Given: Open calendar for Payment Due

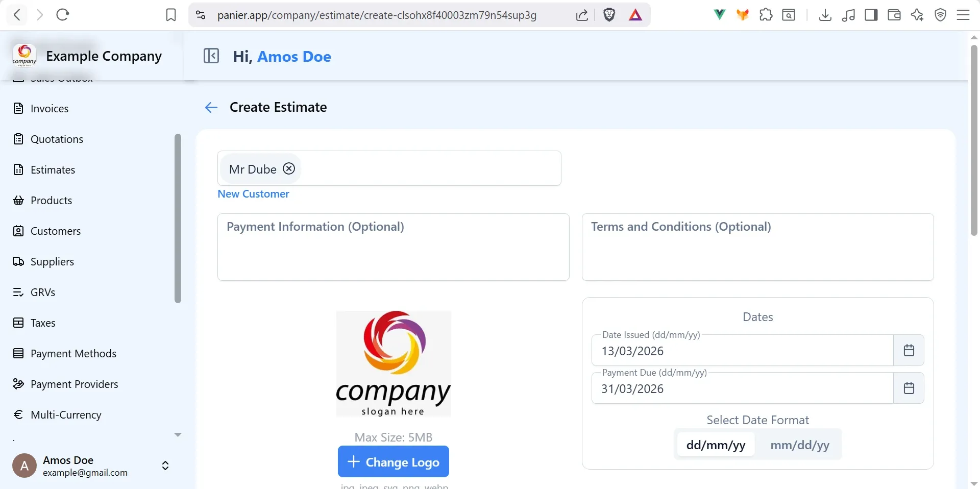Looking at the screenshot, I should pos(909,388).
